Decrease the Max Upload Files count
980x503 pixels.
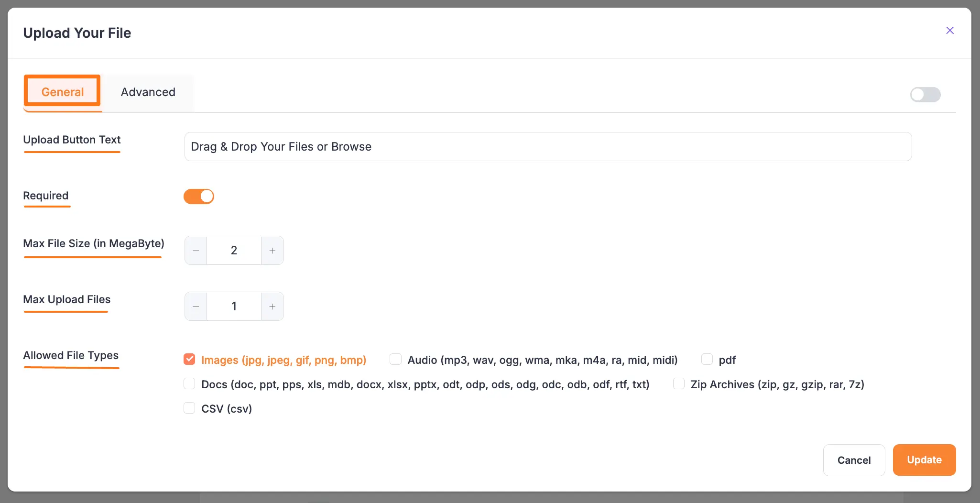(x=196, y=306)
